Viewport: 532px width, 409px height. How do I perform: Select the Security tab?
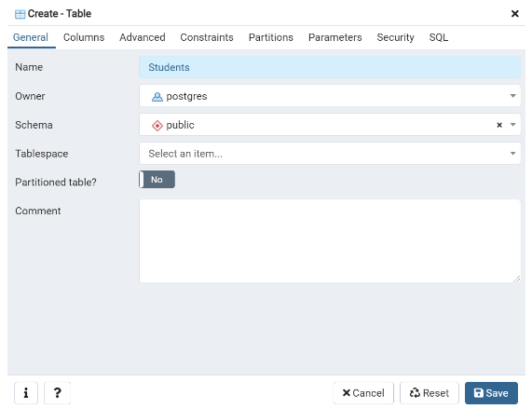395,37
